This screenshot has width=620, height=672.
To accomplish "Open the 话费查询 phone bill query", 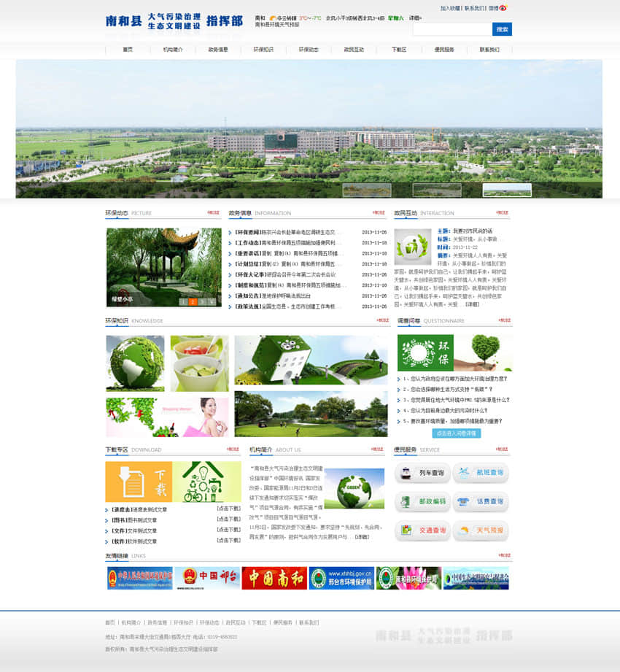I will (x=481, y=502).
